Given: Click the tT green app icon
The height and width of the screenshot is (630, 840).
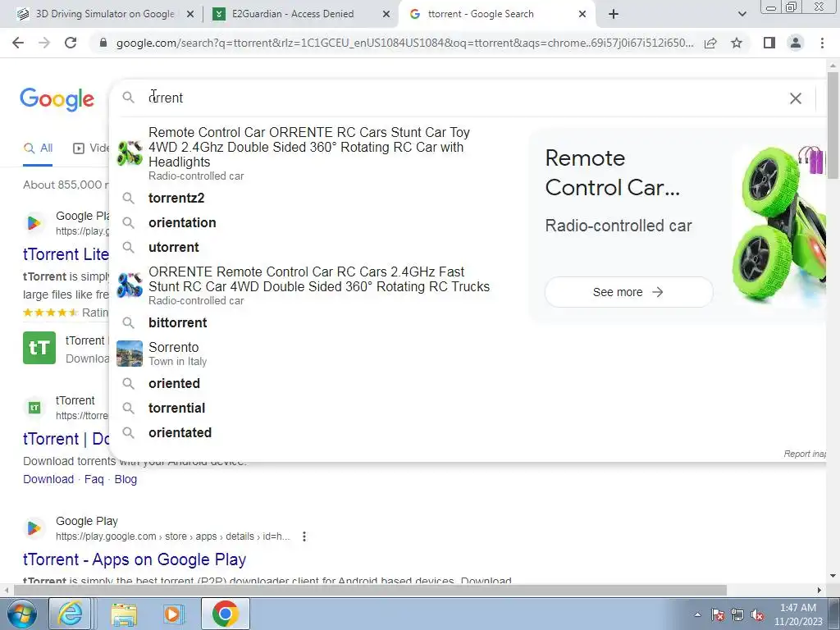Looking at the screenshot, I should 39,348.
